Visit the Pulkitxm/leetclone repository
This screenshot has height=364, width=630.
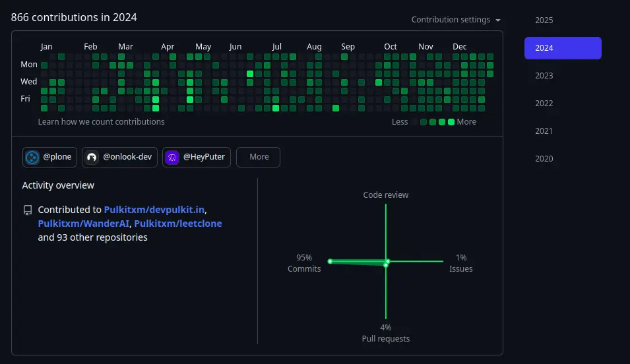pyautogui.click(x=178, y=224)
